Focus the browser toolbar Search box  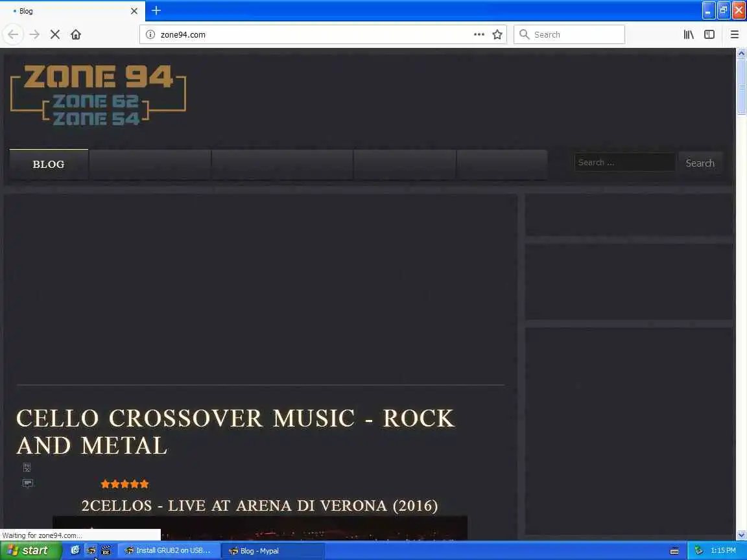click(569, 34)
